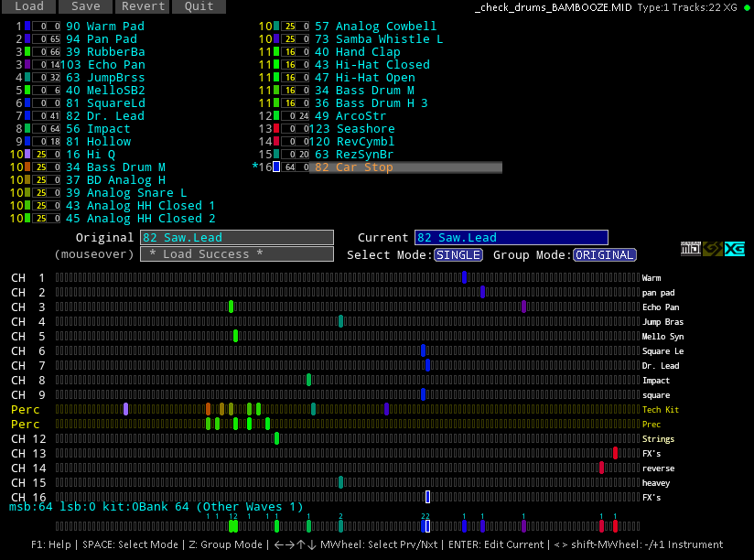Click the white-outlined marker on CH 16 row
This screenshot has height=560, width=754.
pos(427,497)
